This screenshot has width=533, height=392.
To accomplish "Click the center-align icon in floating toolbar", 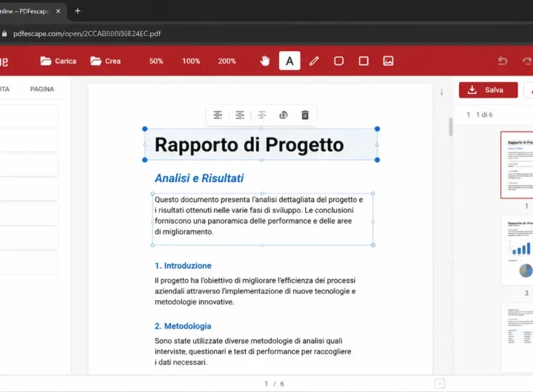I will coord(240,115).
